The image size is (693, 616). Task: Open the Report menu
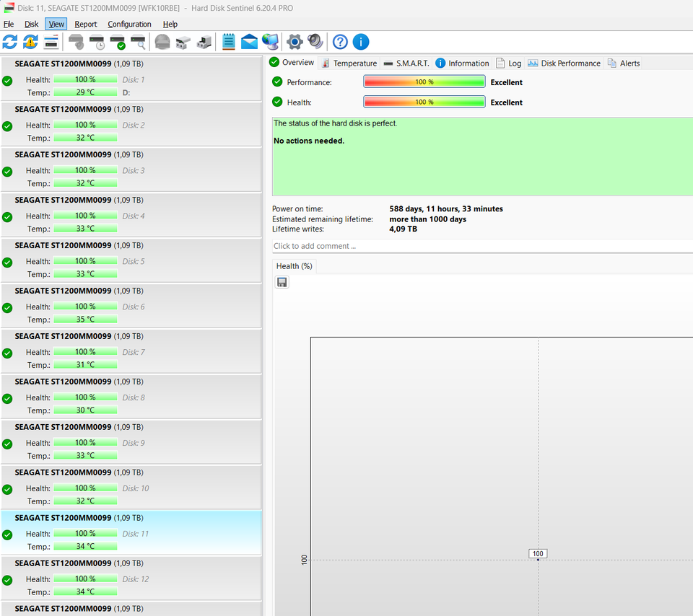coord(86,24)
